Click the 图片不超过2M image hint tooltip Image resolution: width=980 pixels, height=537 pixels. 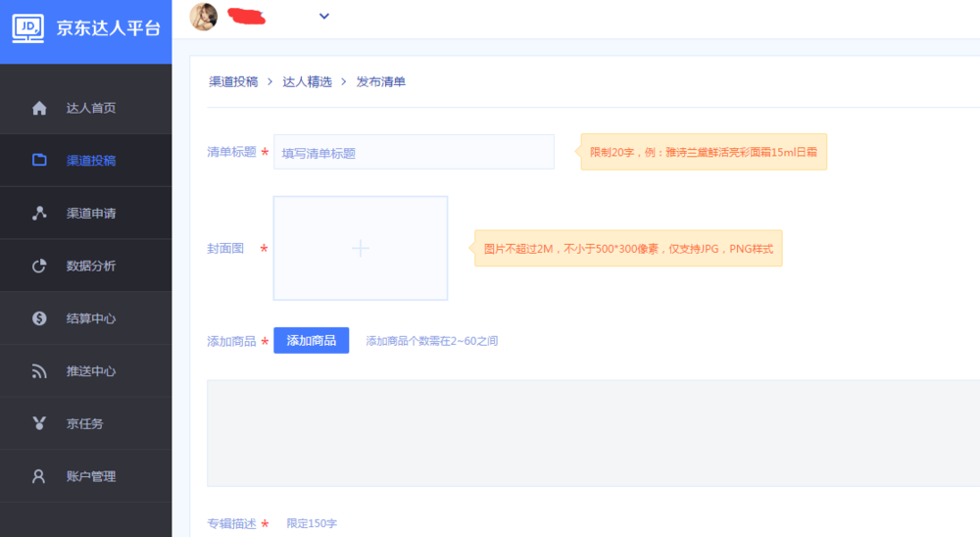click(x=628, y=249)
